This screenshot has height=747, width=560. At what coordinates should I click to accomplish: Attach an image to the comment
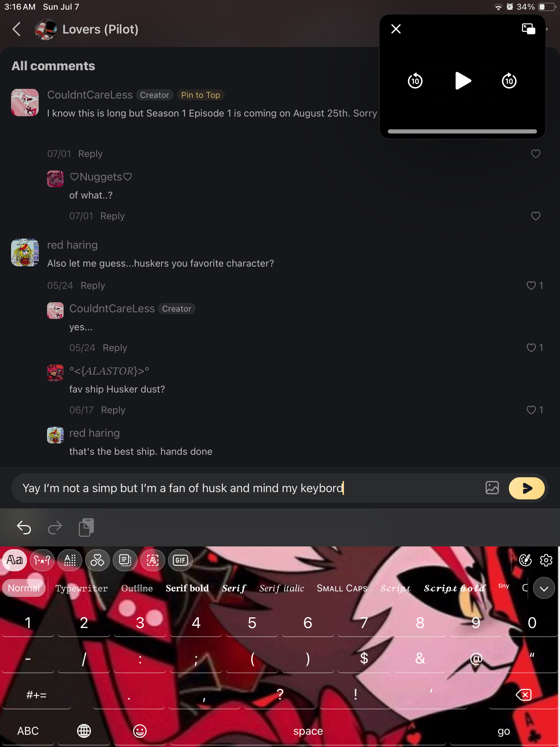492,488
